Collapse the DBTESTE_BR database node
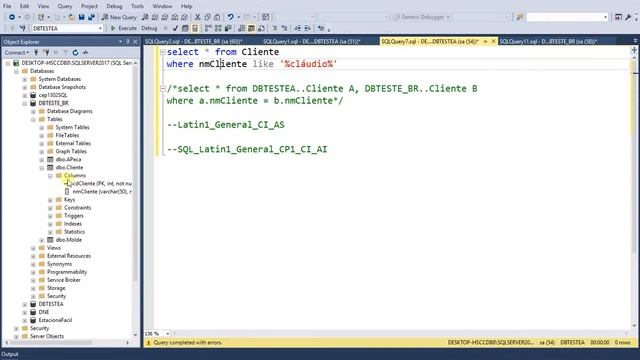Viewport: 640px width, 360px height. click(x=25, y=103)
